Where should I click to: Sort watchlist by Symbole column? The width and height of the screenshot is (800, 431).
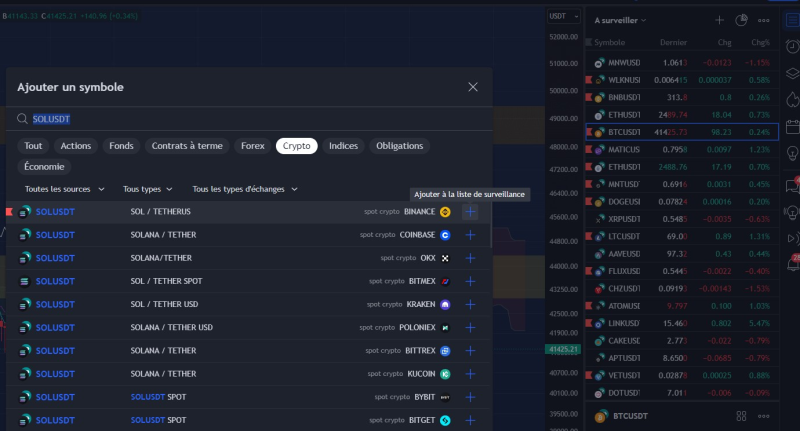(609, 42)
